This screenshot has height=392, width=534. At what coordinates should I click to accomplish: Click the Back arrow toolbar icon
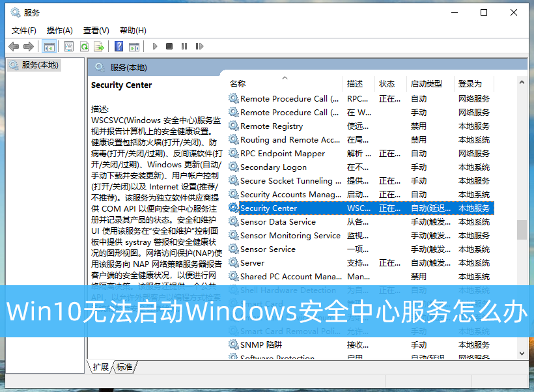(14, 46)
